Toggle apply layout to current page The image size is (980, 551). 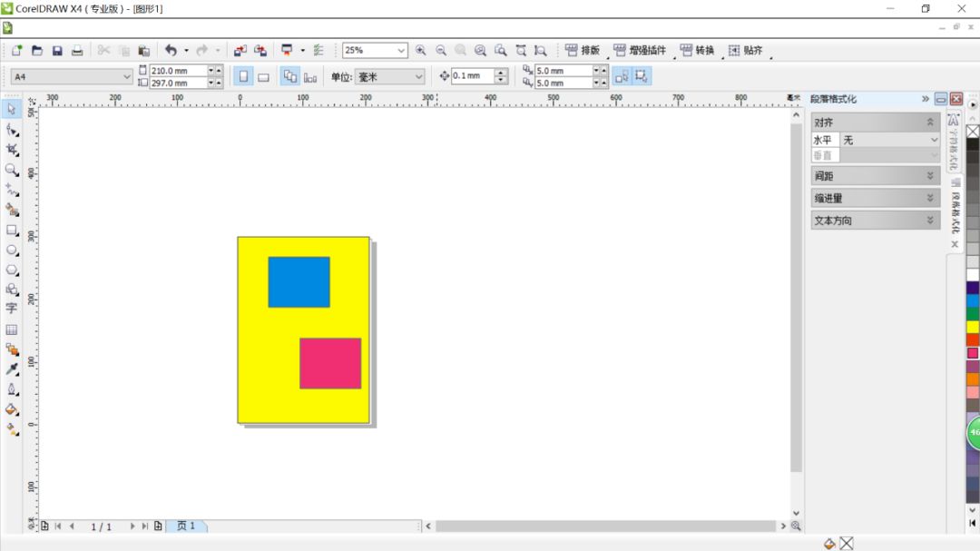pyautogui.click(x=310, y=76)
